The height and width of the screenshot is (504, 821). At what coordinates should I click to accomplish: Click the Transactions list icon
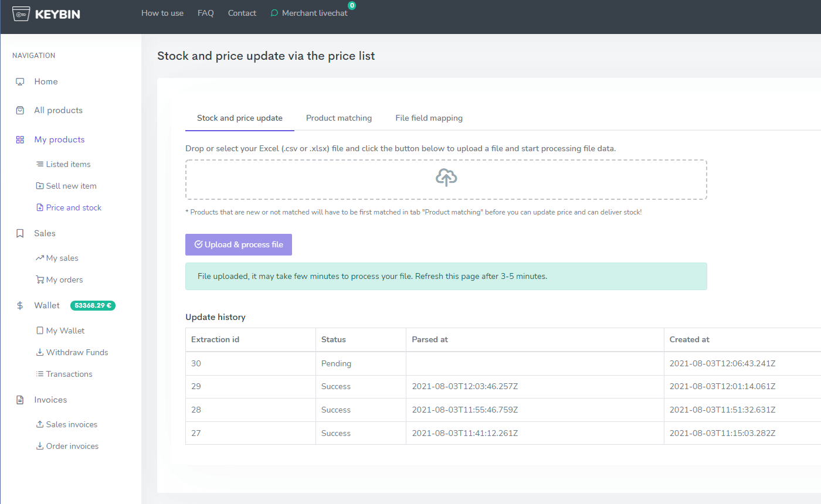point(40,374)
